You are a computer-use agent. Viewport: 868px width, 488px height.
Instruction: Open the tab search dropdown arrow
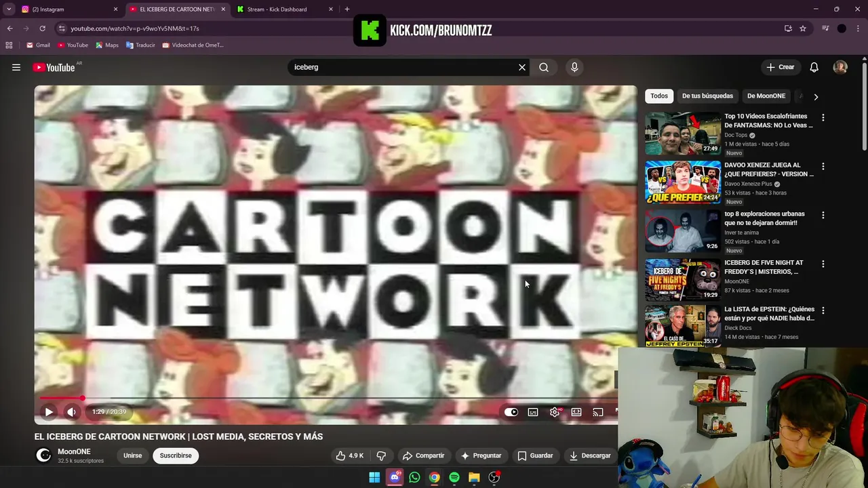click(9, 9)
